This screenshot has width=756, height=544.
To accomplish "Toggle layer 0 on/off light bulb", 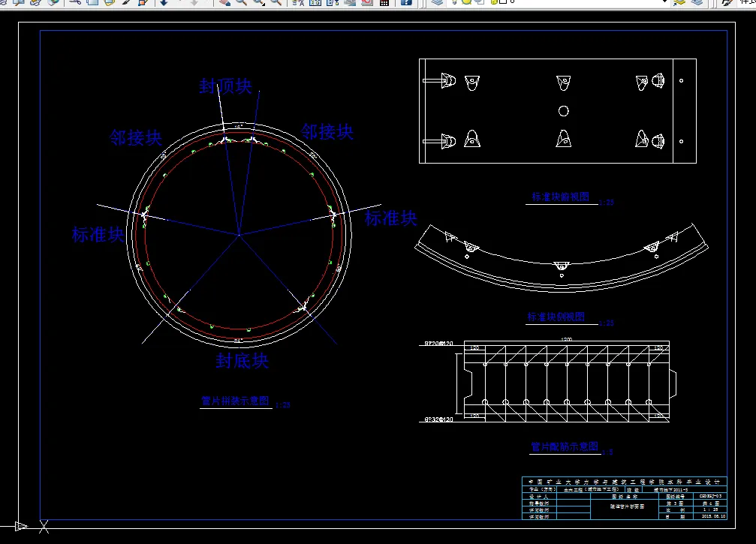I will coord(454,2).
